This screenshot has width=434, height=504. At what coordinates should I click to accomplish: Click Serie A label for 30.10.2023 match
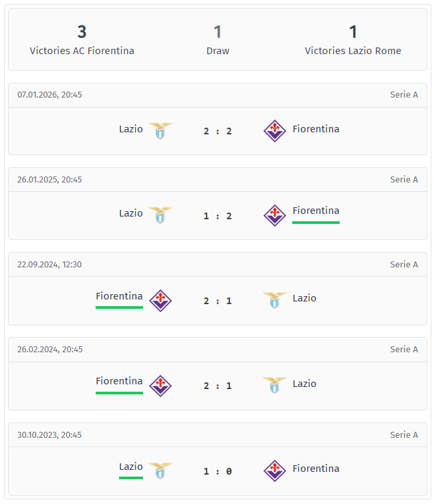point(404,435)
